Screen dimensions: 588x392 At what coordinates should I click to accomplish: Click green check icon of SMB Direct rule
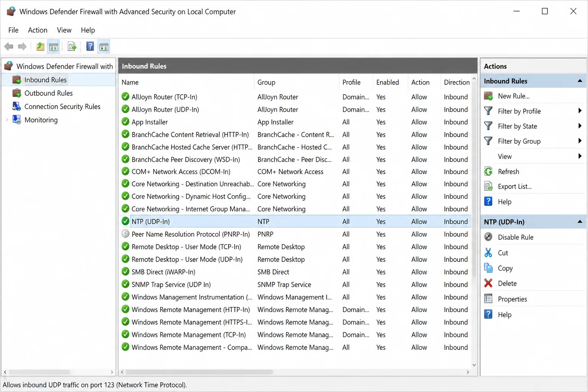point(125,272)
